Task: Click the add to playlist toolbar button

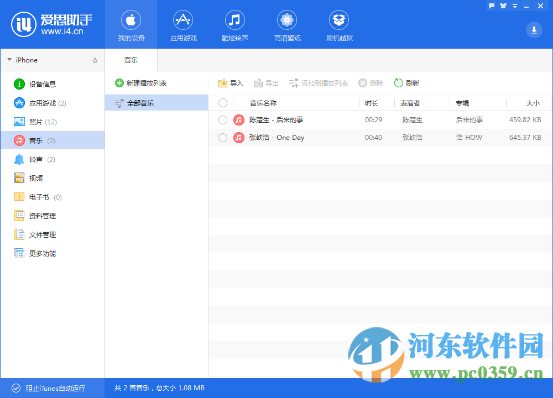Action: click(318, 83)
